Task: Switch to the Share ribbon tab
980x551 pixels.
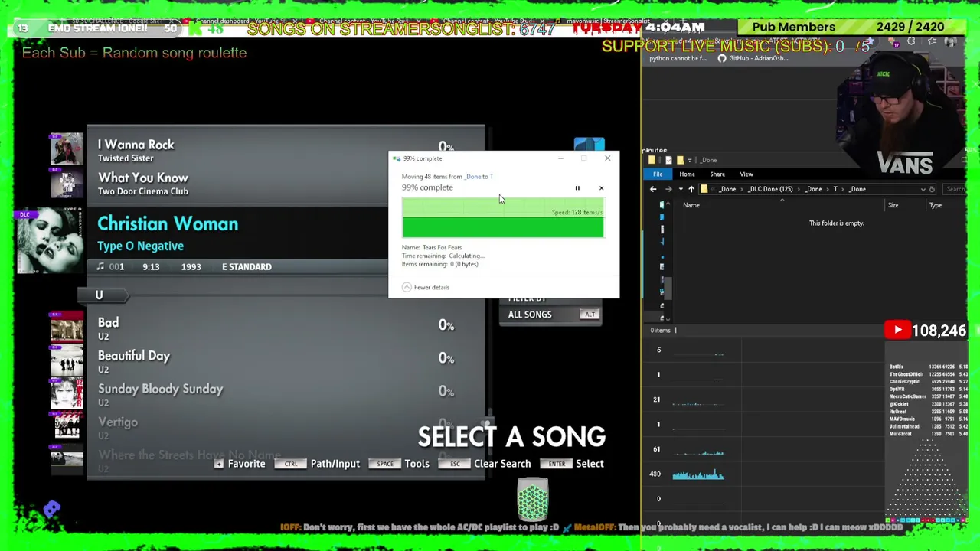Action: point(717,174)
